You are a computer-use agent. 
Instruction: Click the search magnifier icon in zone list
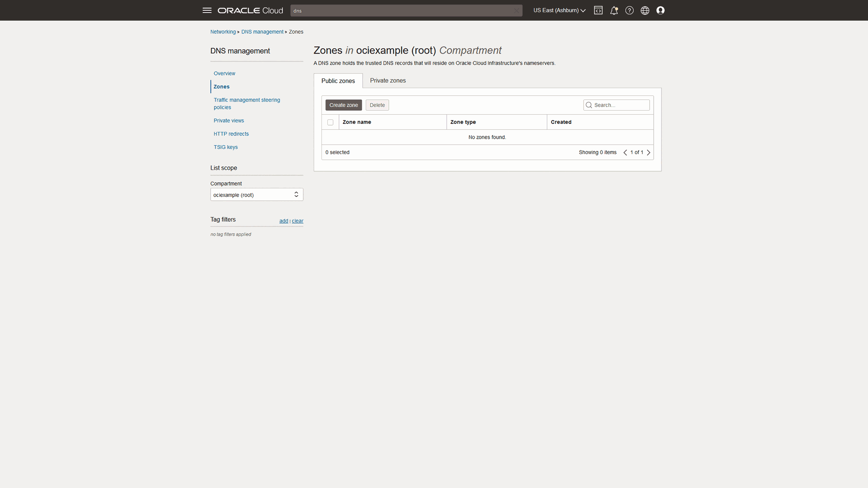click(x=589, y=105)
